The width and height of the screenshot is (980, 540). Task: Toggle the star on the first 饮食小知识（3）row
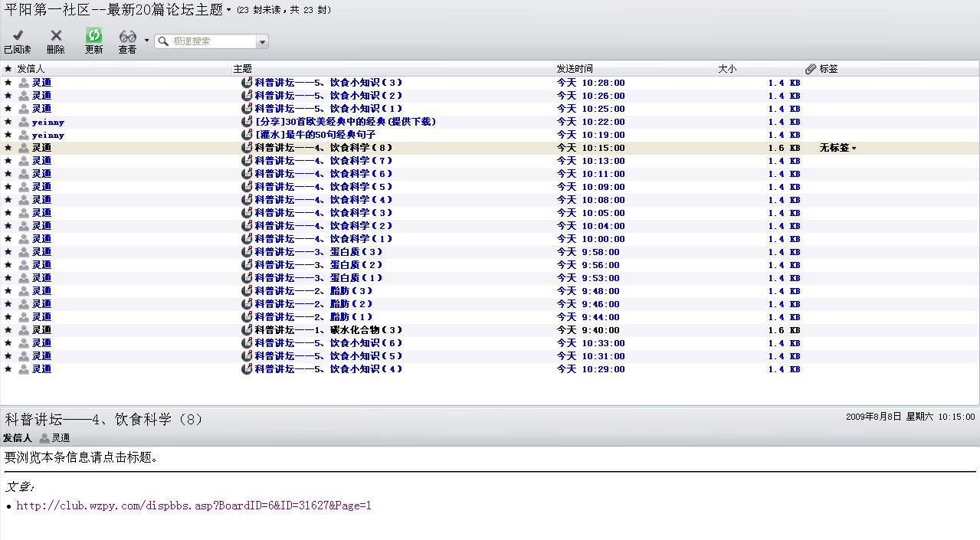8,83
